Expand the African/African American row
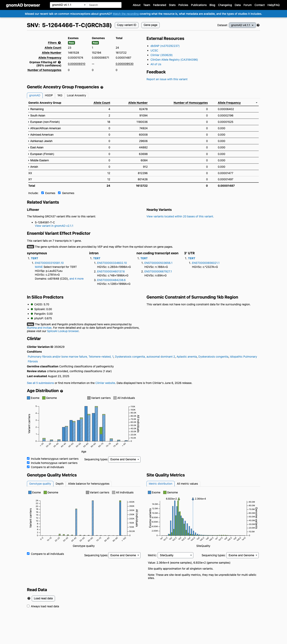The width and height of the screenshot is (287, 644). [44, 128]
